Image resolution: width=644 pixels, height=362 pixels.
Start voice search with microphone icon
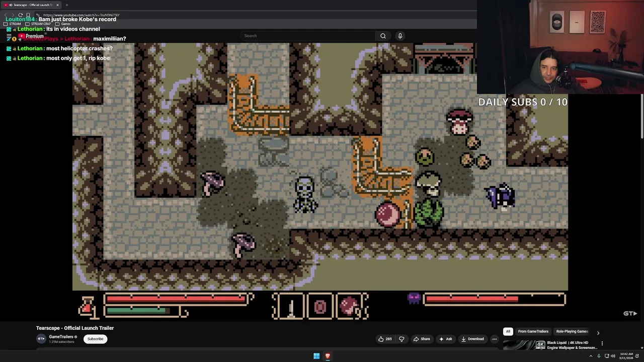400,36
